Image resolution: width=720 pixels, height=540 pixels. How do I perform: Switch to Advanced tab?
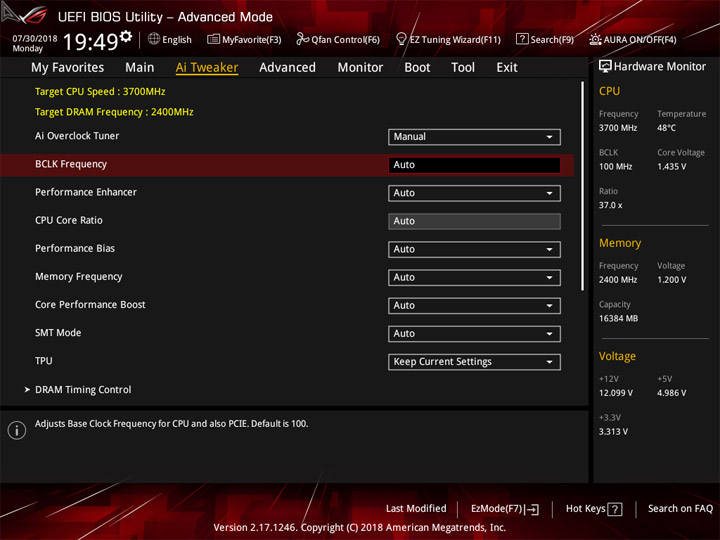[287, 68]
